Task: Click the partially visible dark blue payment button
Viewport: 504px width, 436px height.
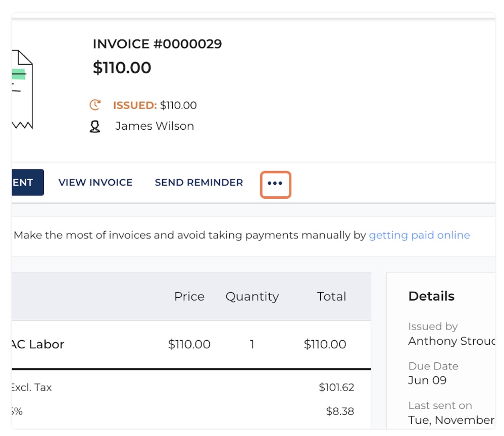Action: coord(27,183)
